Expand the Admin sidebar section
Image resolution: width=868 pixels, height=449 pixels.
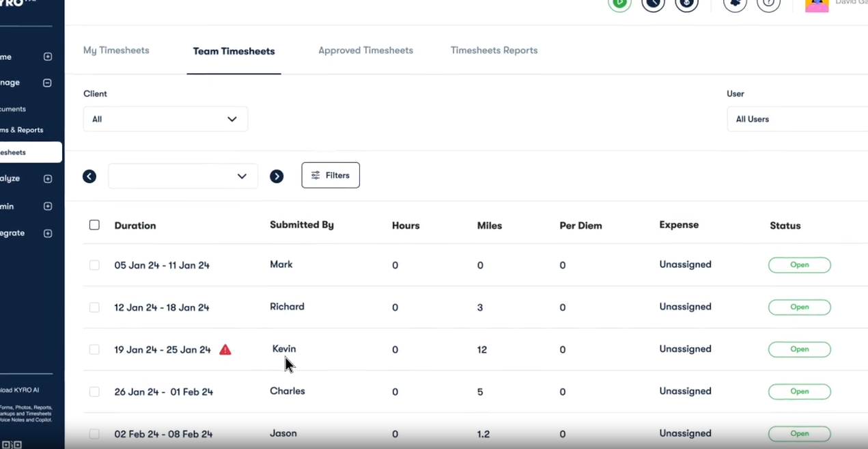click(48, 206)
